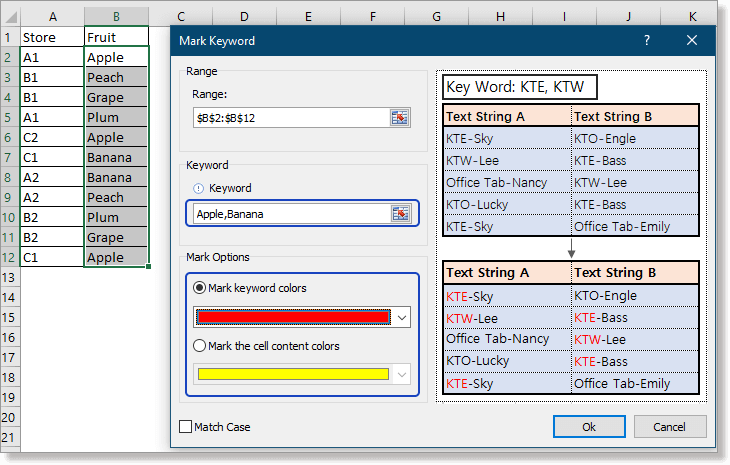Enable the Match Case checkbox
Screen dimensions: 730x465
click(x=186, y=427)
